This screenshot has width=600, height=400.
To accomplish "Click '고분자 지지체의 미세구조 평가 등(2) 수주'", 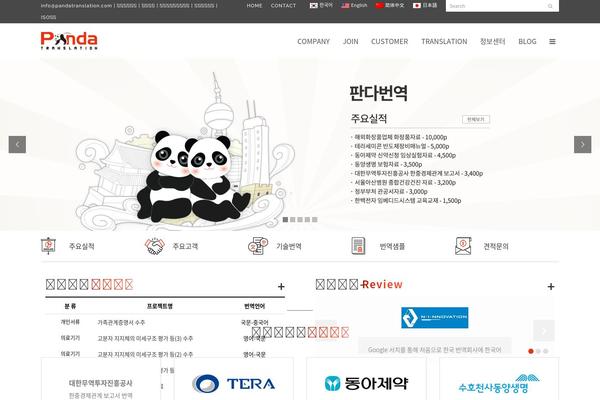I will (145, 354).
